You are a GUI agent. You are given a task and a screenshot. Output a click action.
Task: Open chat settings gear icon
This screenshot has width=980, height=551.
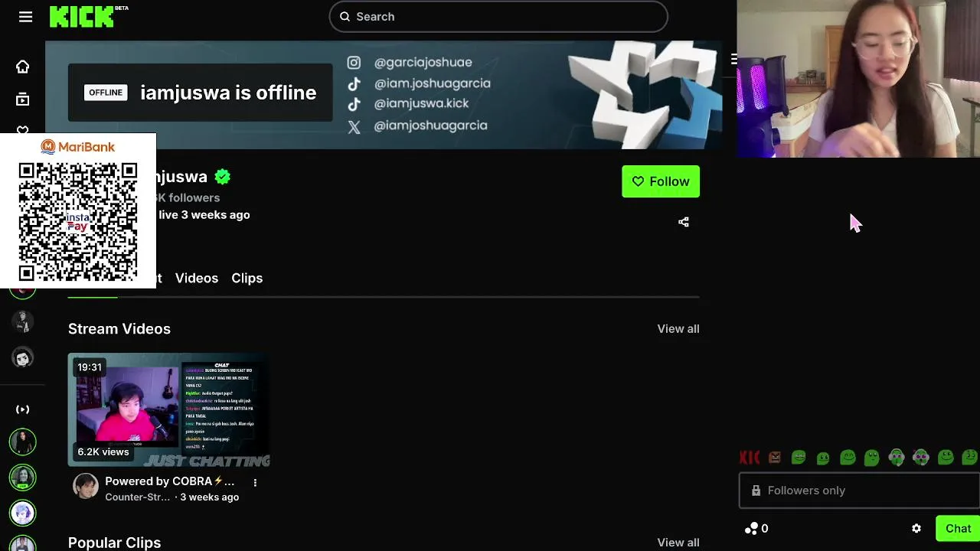tap(916, 528)
